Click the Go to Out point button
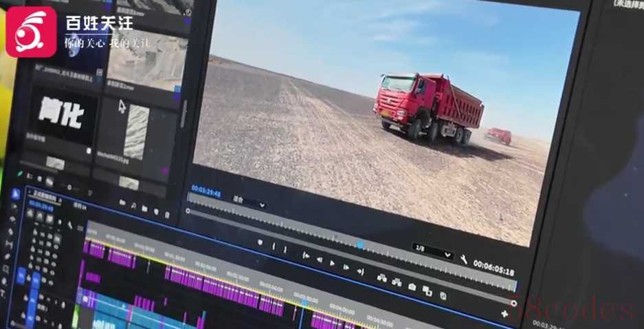Image resolution: width=644 pixels, height=329 pixels. coord(360,271)
